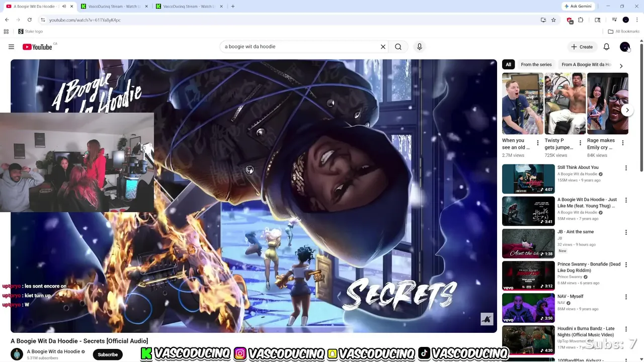Open the All Bookmarks folder

[x=624, y=31]
